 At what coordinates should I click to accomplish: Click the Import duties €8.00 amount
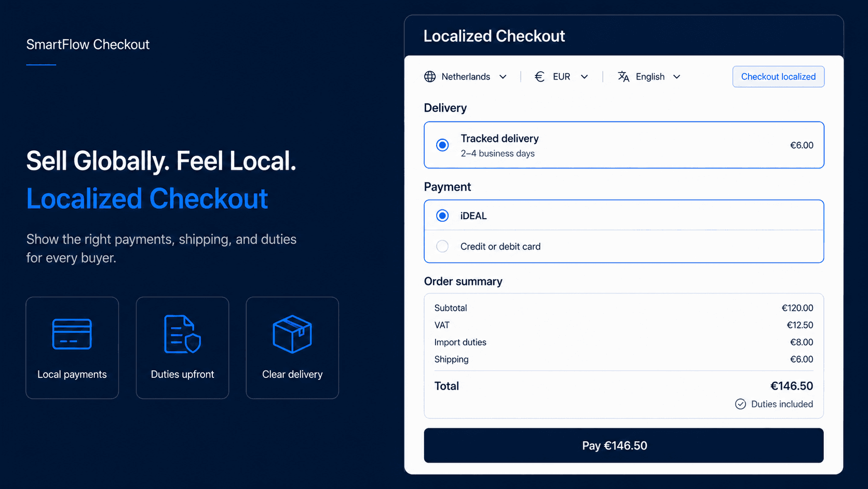click(x=802, y=342)
